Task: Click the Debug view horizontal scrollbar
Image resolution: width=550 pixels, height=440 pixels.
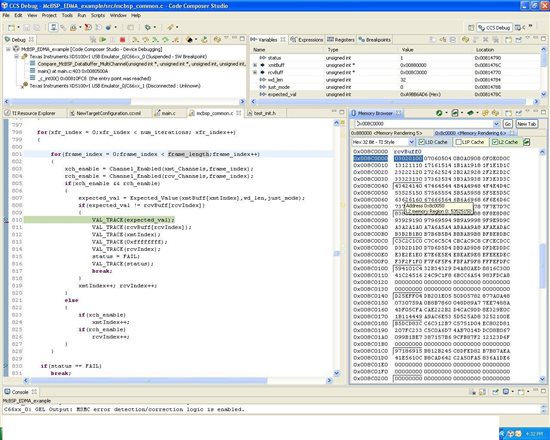Action: 71,102
